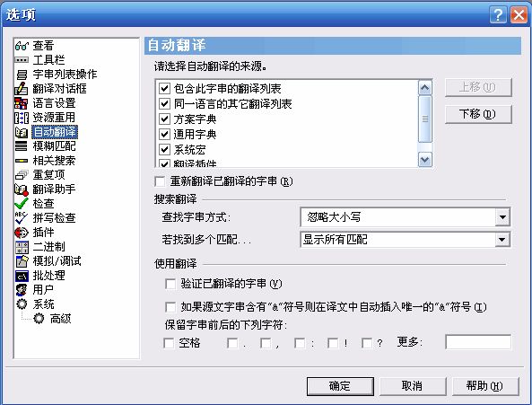Confirm with the 确定 button
The image size is (532, 405).
click(x=340, y=386)
